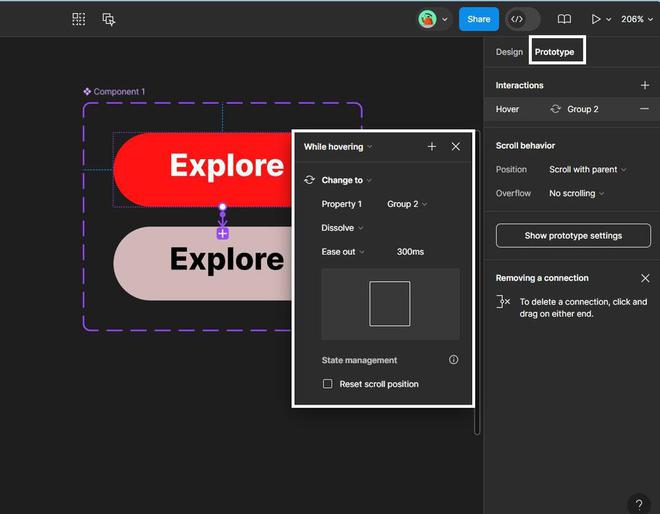Click the Property 1 label
Screen dimensions: 660x514
(x=341, y=204)
